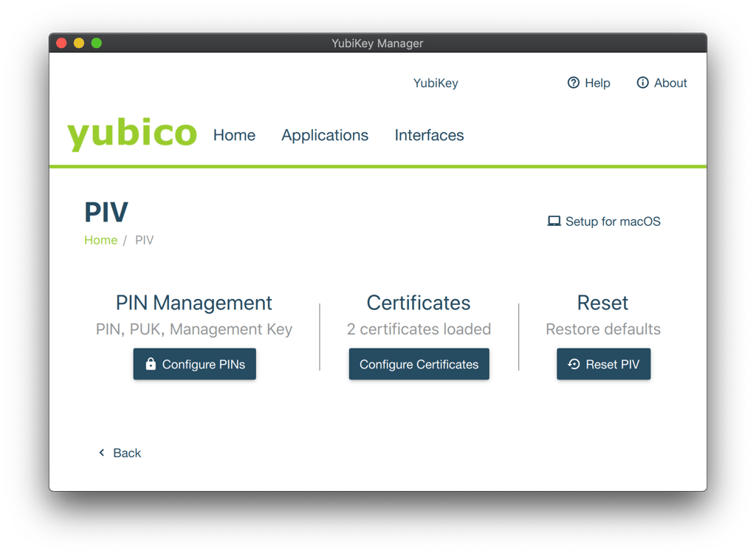Open the Interfaces menu

pyautogui.click(x=429, y=135)
